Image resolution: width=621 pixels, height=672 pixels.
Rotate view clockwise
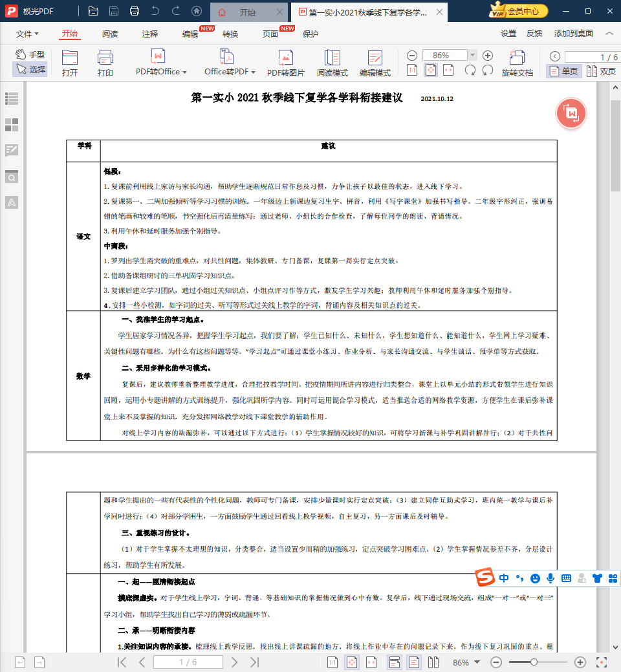470,70
